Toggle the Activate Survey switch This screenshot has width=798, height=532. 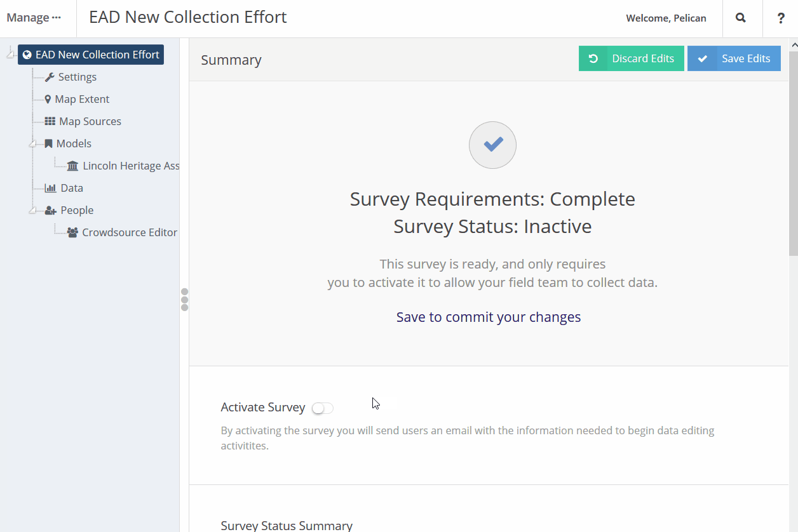click(x=322, y=408)
